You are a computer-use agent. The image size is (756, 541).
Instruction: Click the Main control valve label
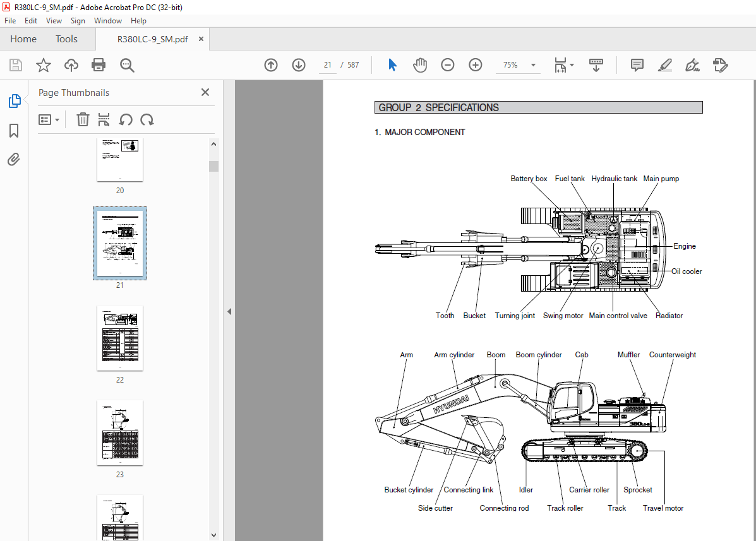pyautogui.click(x=618, y=316)
